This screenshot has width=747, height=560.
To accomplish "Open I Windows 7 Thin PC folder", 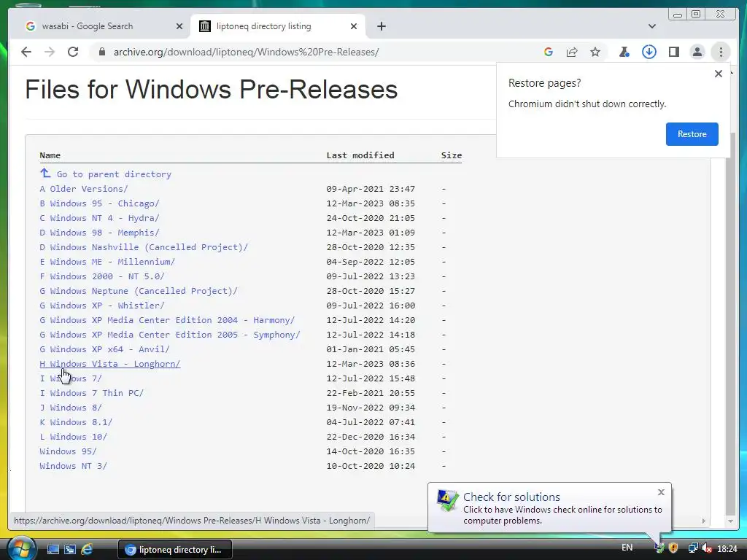I will pos(91,393).
